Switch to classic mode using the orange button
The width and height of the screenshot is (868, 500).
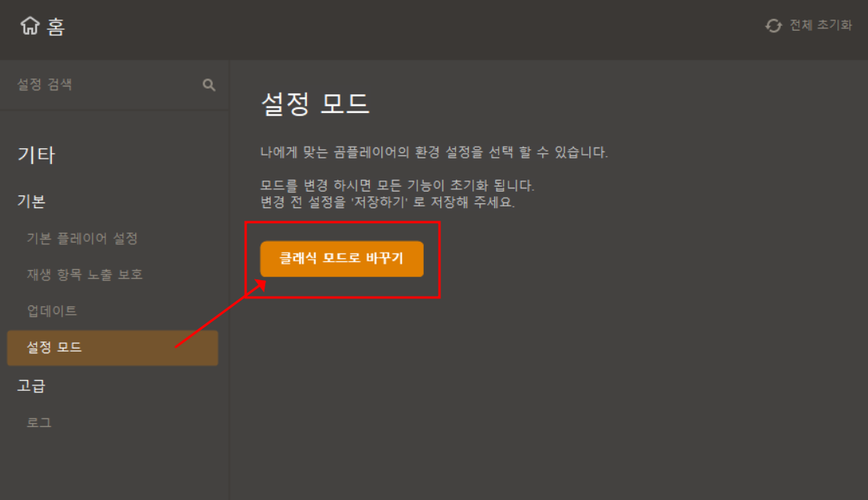342,258
